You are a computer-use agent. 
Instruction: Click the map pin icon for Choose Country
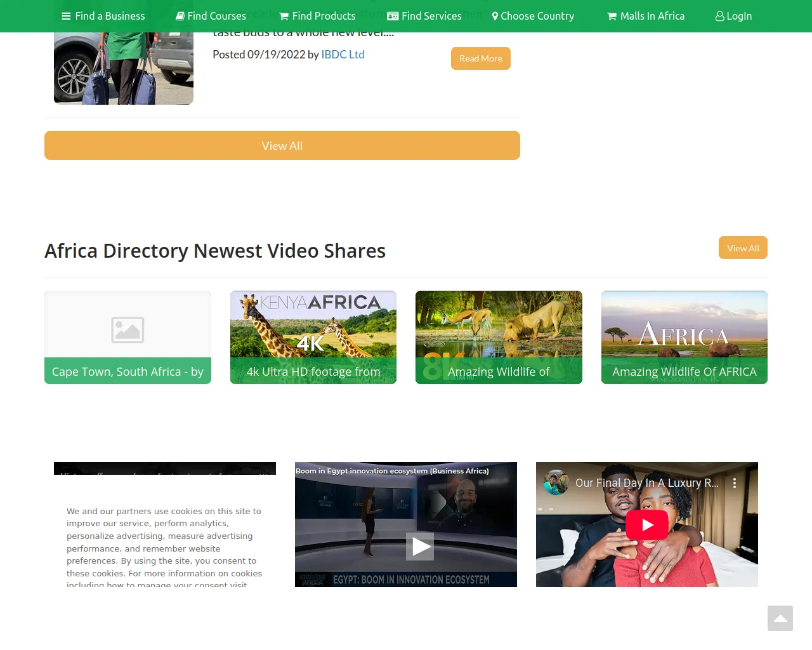(495, 17)
